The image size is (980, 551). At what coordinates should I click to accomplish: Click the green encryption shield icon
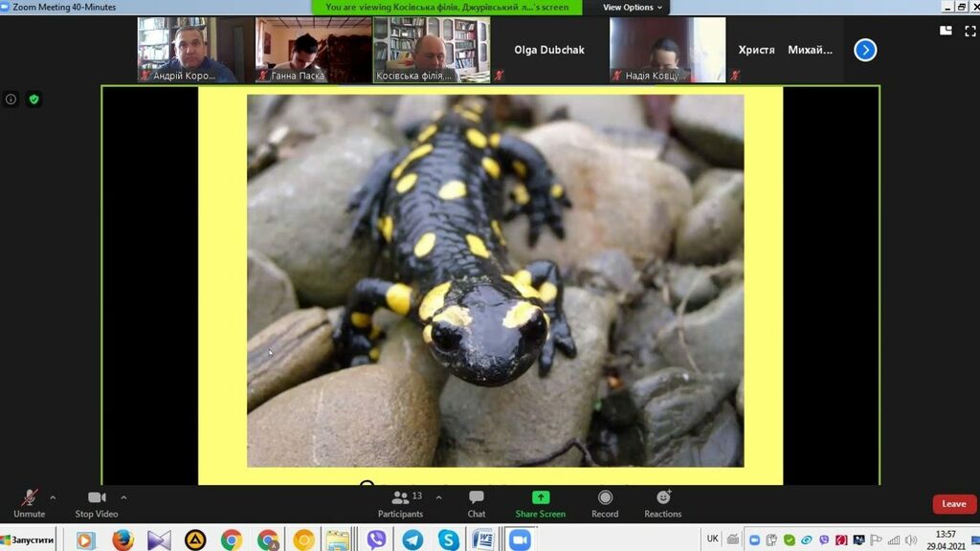(x=33, y=99)
